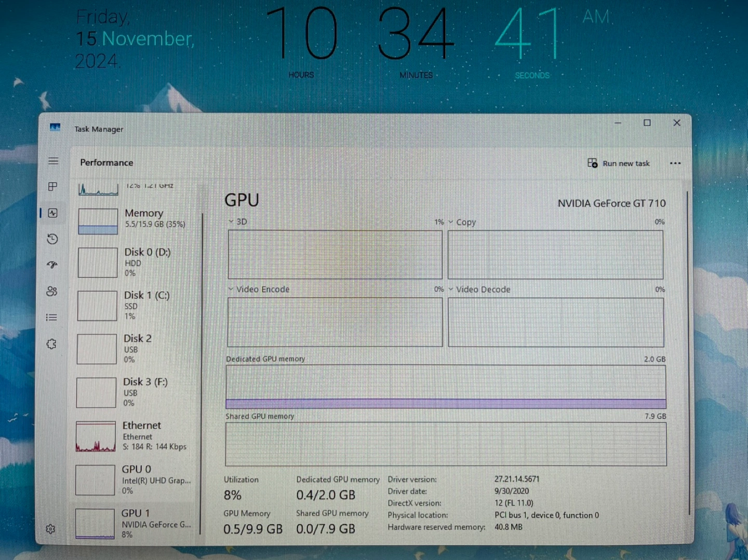
Task: Click the Memory usage thumbnail graph
Action: tap(98, 221)
